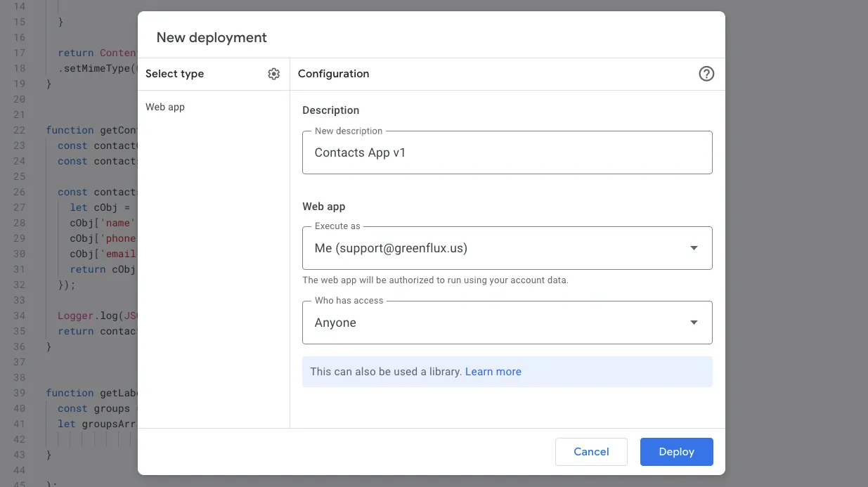This screenshot has width=868, height=487.
Task: Click the account authorization helper text
Action: pos(435,280)
